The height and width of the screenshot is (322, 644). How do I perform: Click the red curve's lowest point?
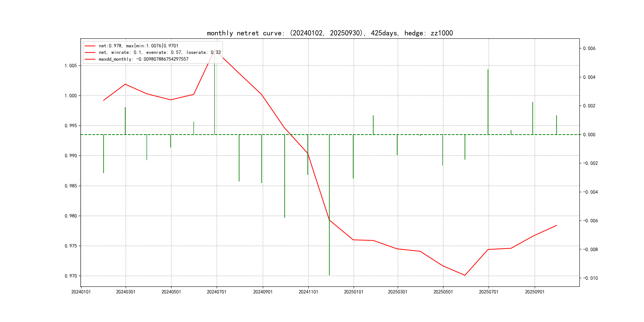[465, 275]
